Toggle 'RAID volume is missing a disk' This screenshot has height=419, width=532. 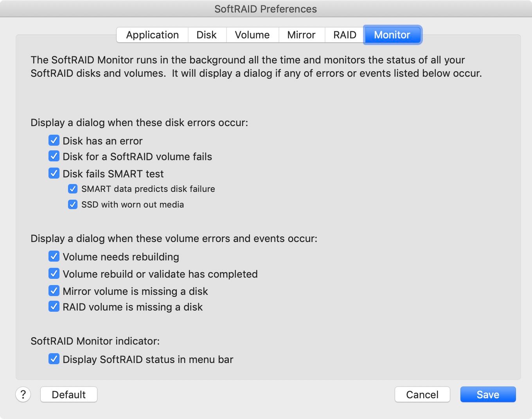pos(54,306)
